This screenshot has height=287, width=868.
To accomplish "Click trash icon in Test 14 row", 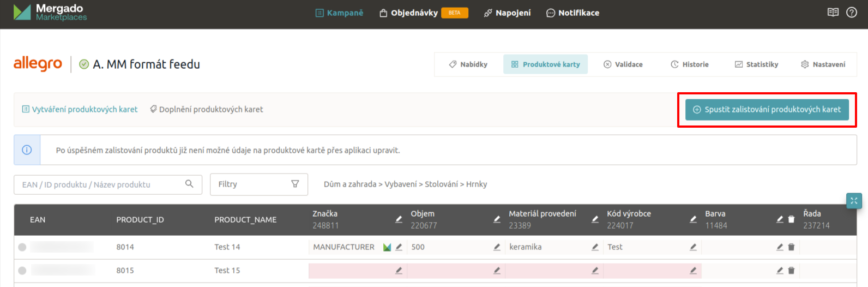I will pyautogui.click(x=791, y=247).
